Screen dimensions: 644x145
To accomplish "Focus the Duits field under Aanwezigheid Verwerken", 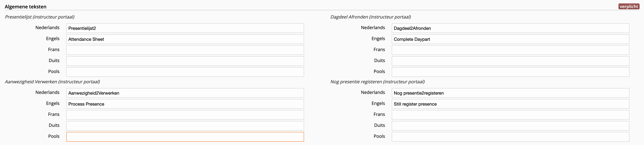I will click(185, 126).
